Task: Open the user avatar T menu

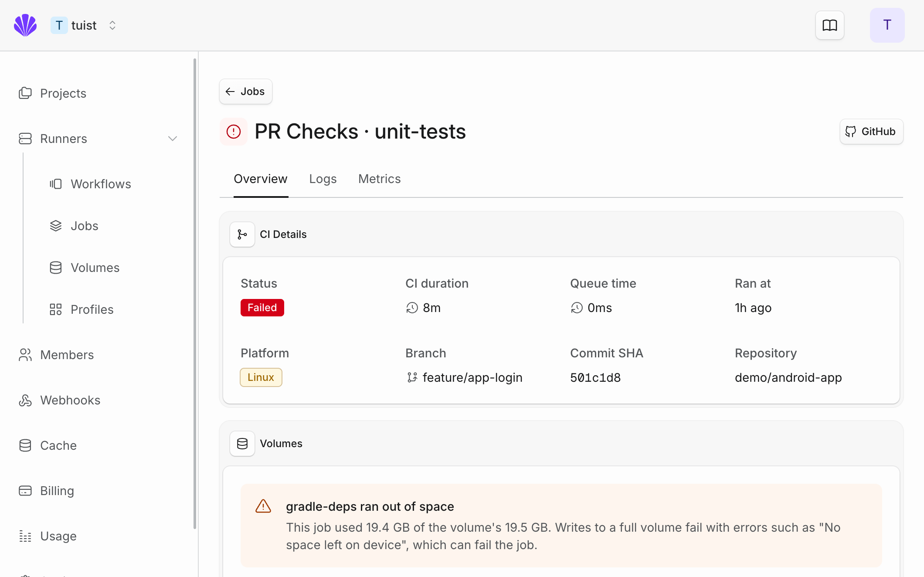Action: (x=887, y=25)
